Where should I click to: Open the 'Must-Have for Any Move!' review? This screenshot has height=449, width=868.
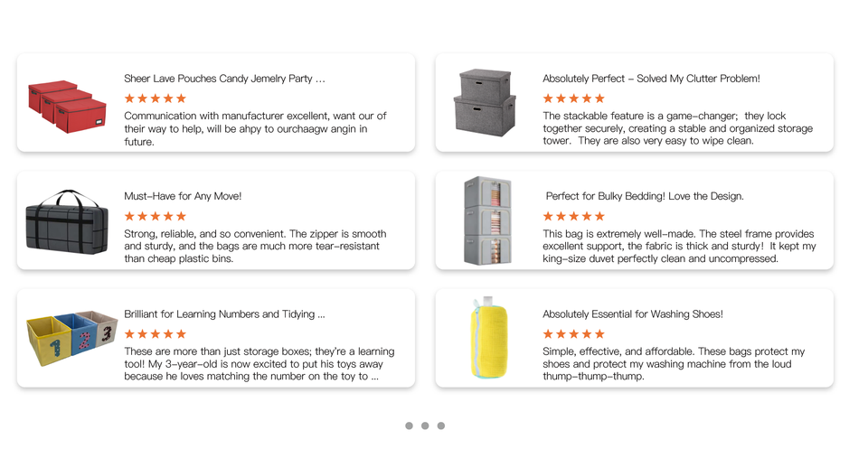point(183,196)
